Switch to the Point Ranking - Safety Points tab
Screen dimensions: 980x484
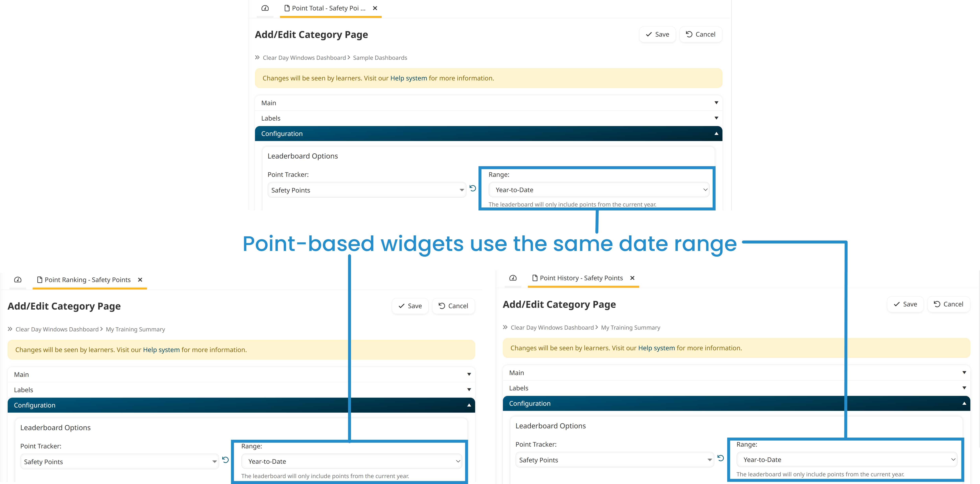[x=88, y=280]
